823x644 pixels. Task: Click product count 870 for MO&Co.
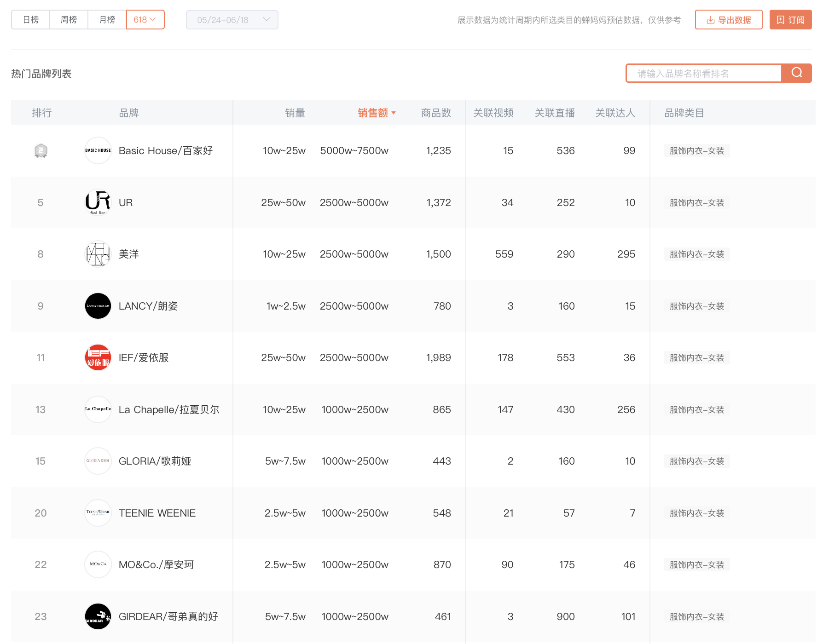[442, 564]
